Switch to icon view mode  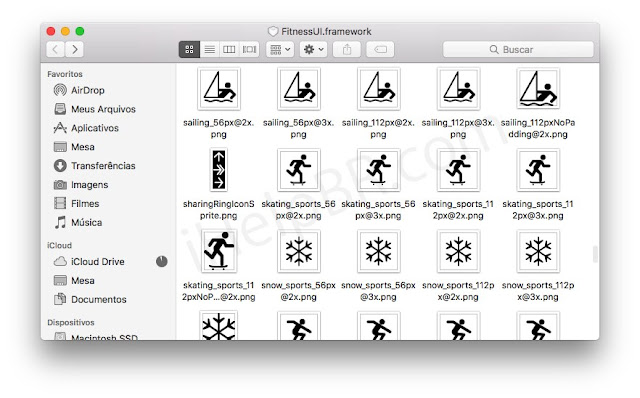pos(189,49)
